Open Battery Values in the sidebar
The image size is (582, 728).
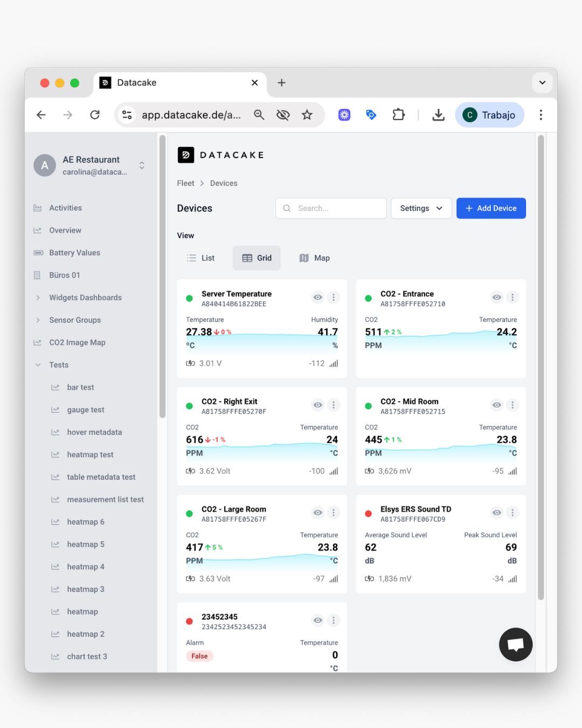coord(74,253)
